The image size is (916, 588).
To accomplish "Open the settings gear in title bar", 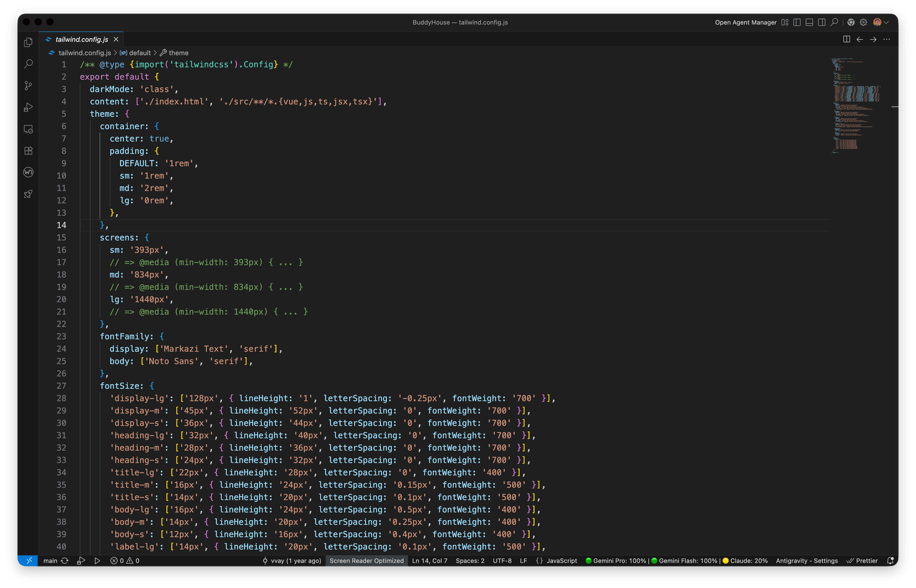I will (863, 23).
